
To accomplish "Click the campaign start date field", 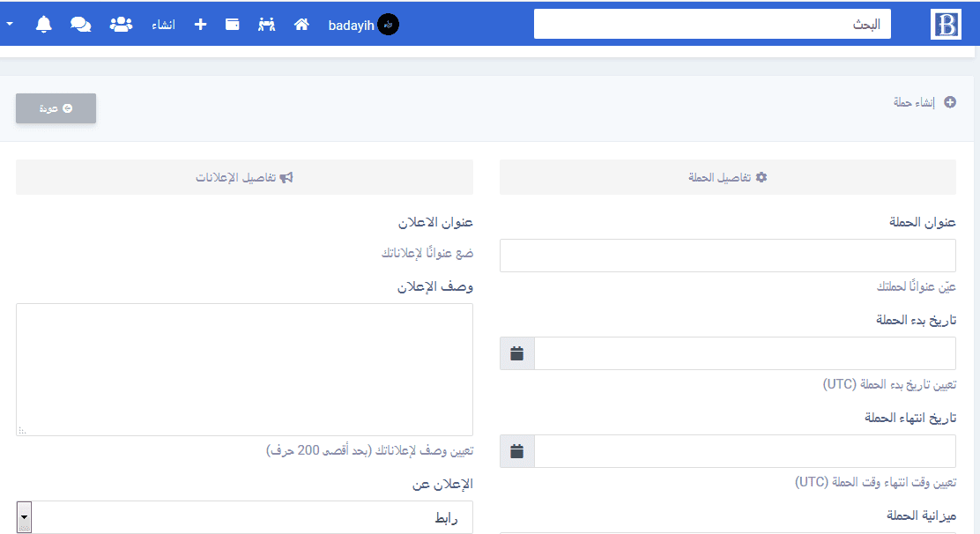I will click(745, 353).
